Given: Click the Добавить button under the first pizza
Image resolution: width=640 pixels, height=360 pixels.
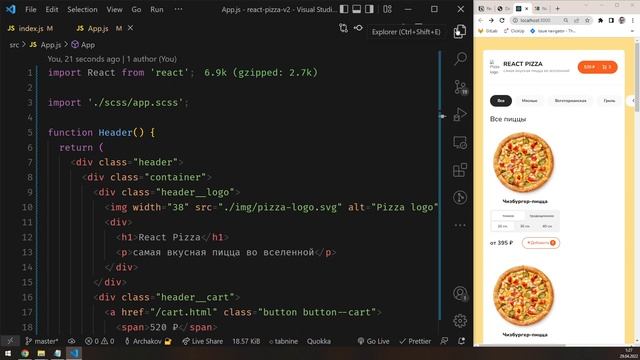Looking at the screenshot, I should click(541, 242).
